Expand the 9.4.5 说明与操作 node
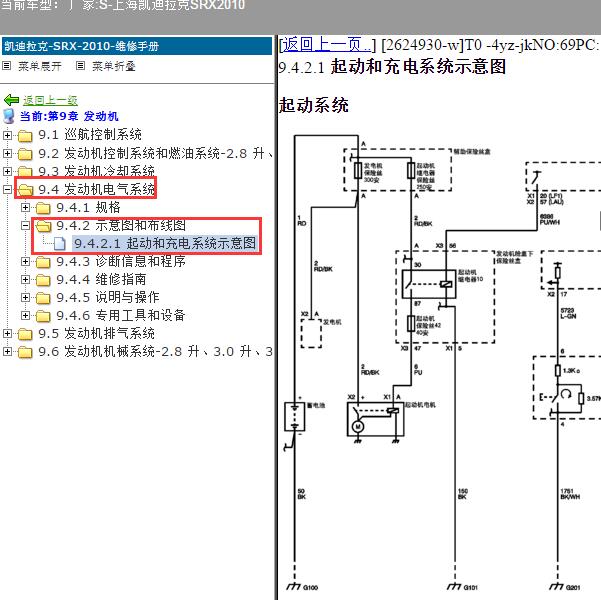The image size is (601, 600). point(25,298)
